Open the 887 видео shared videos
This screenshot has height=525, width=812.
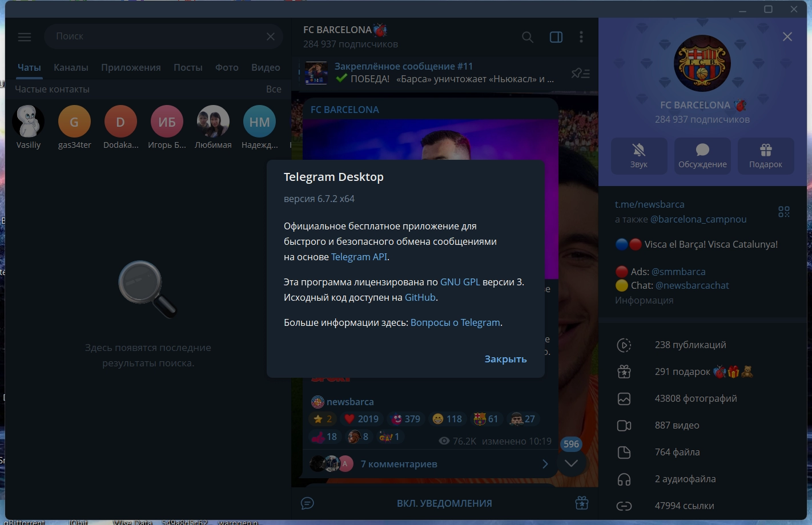pyautogui.click(x=703, y=425)
